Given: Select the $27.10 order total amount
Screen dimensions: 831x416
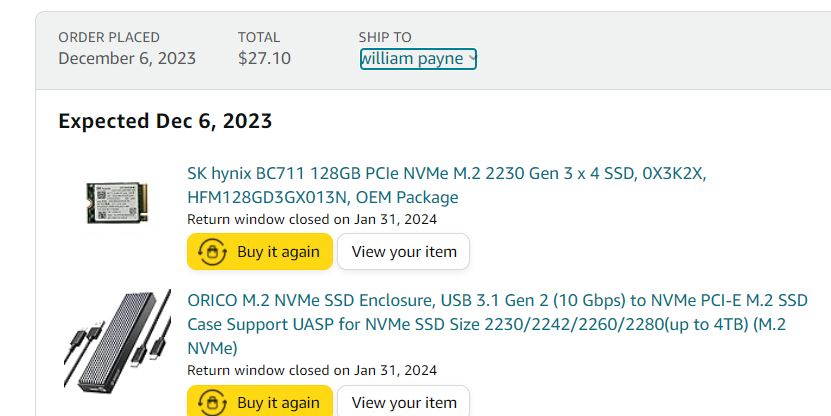Looking at the screenshot, I should pyautogui.click(x=264, y=58).
